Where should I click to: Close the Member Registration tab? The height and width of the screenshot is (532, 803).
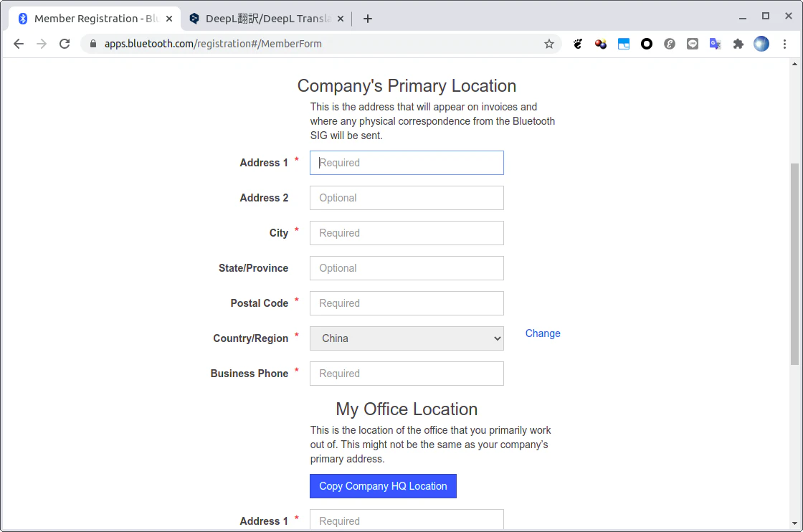click(x=169, y=19)
